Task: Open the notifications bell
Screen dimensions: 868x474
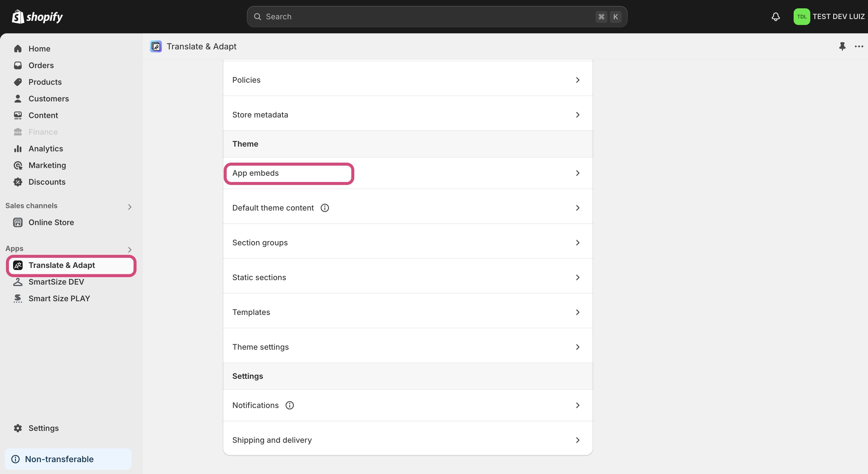Action: (776, 17)
